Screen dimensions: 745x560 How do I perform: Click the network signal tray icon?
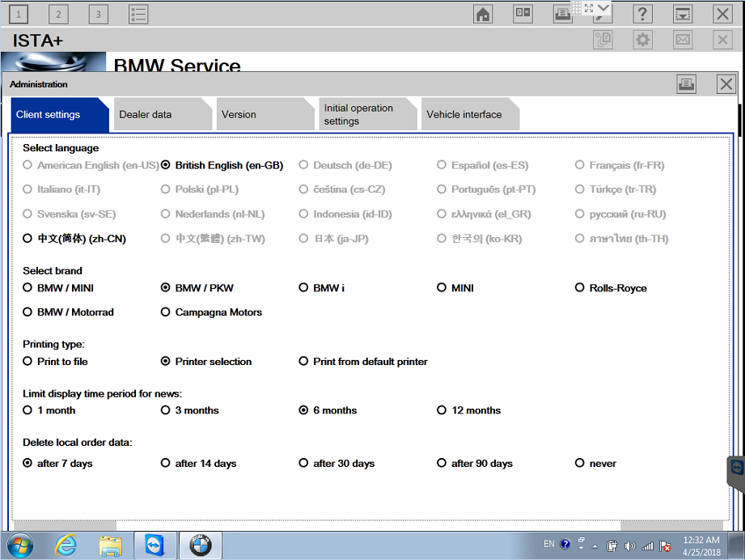pos(647,545)
